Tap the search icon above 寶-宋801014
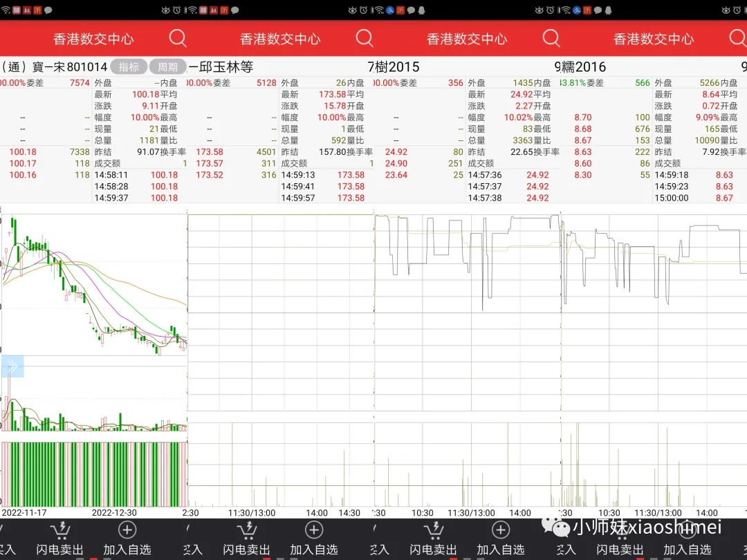The image size is (747, 560). (178, 38)
